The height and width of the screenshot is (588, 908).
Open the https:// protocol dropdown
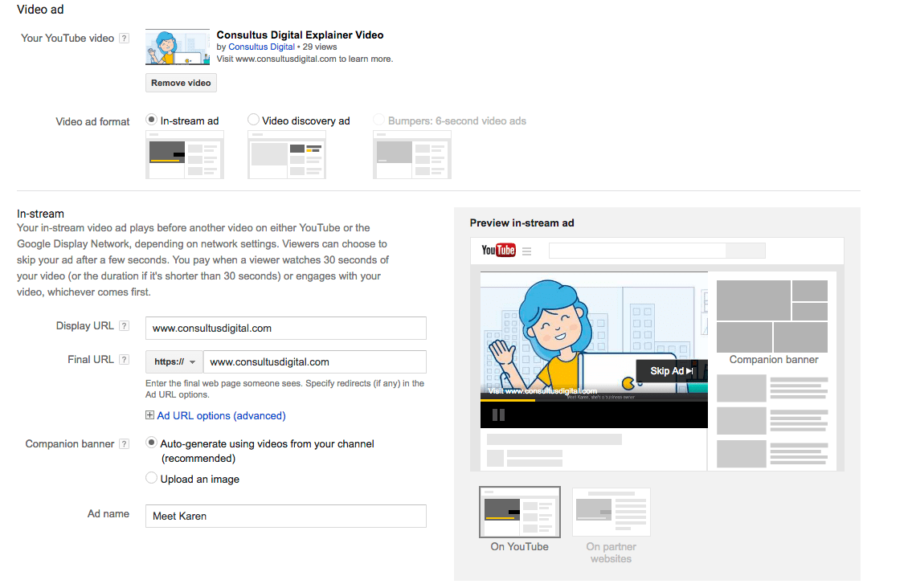coord(174,361)
